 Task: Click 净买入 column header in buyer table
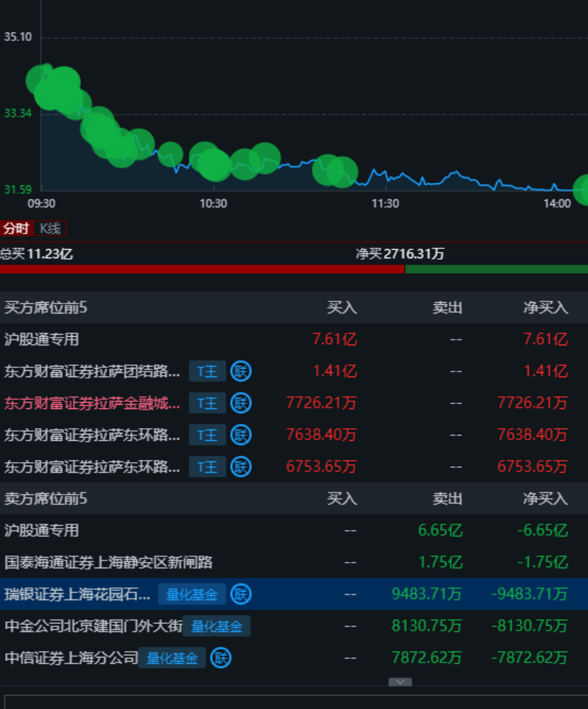[546, 308]
